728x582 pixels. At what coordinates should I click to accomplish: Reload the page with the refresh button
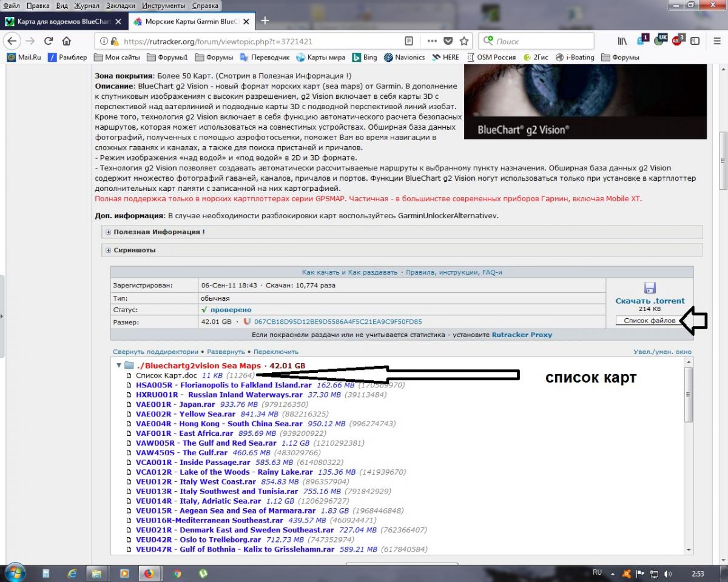[49, 41]
